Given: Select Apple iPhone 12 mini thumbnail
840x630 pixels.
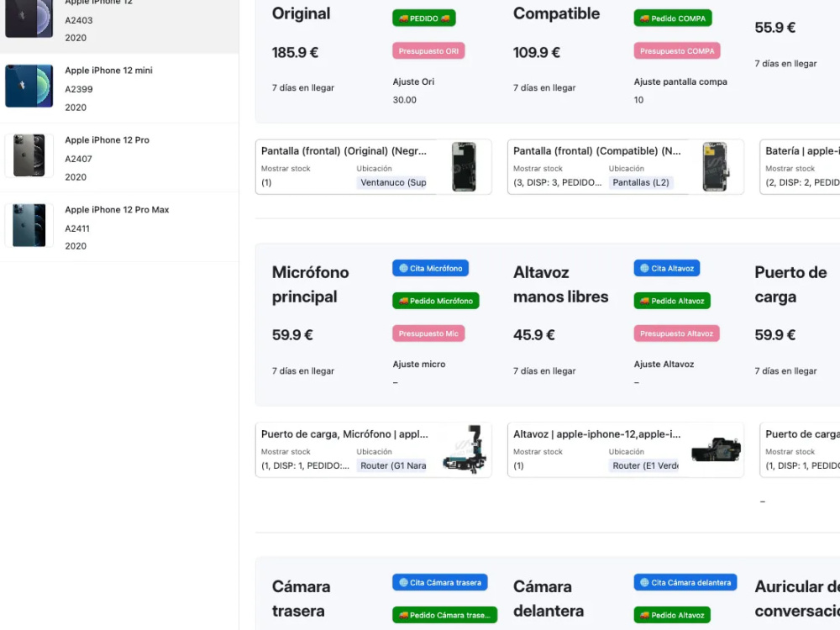Looking at the screenshot, I should [29, 86].
